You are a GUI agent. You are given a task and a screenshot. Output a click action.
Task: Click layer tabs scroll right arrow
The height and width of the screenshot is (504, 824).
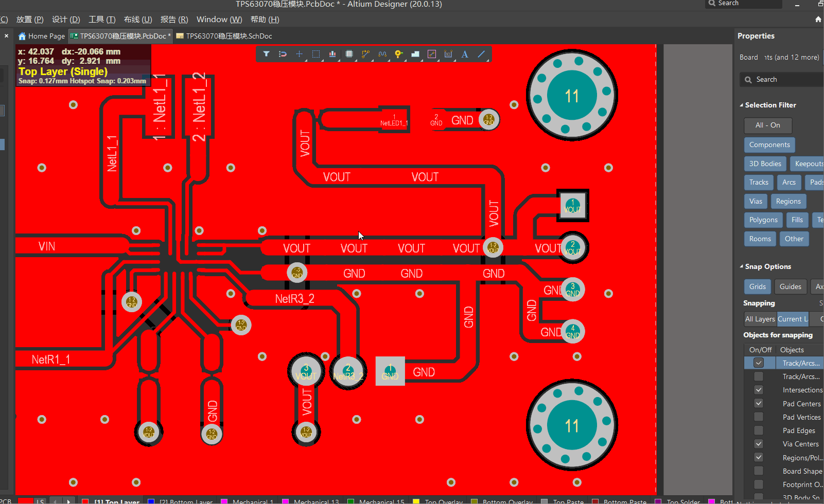point(68,501)
